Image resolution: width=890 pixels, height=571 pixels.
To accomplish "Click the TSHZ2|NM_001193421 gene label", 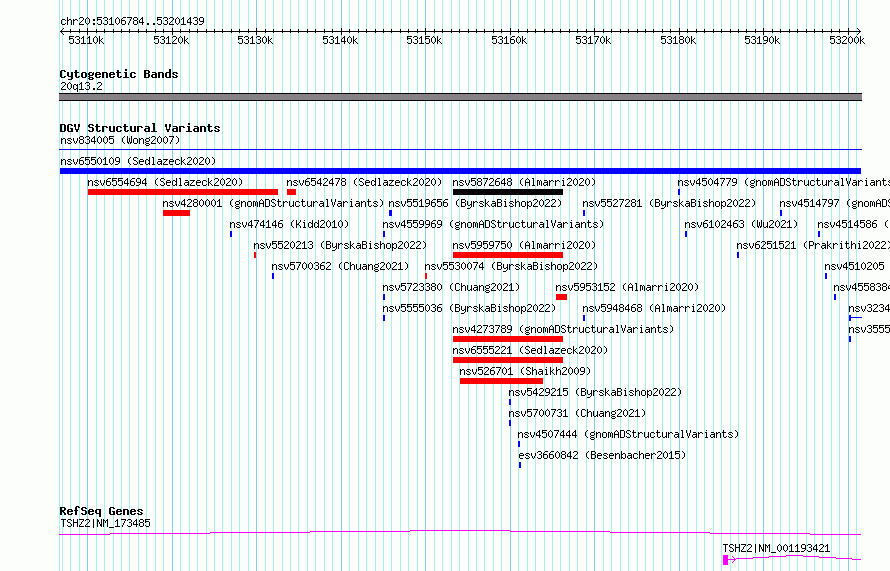I will (x=776, y=548).
